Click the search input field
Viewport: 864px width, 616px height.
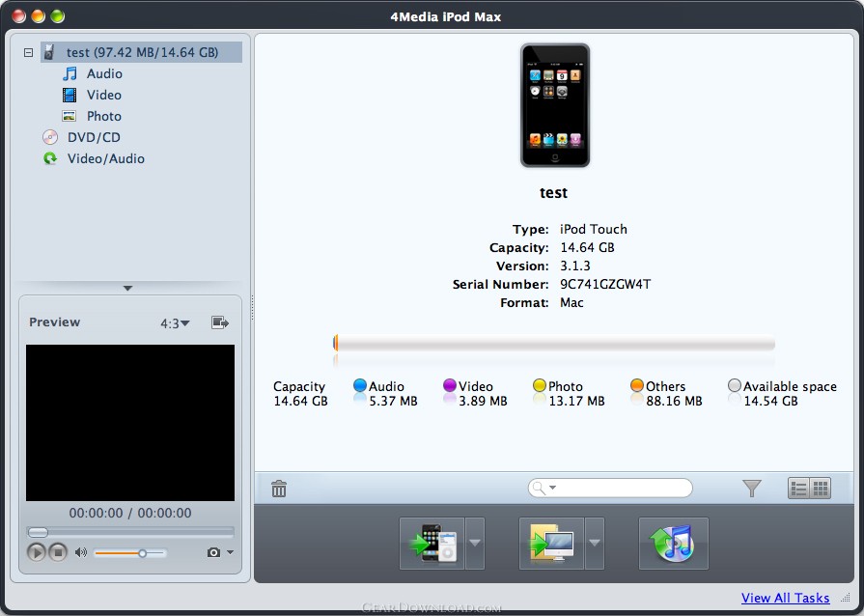(x=610, y=488)
